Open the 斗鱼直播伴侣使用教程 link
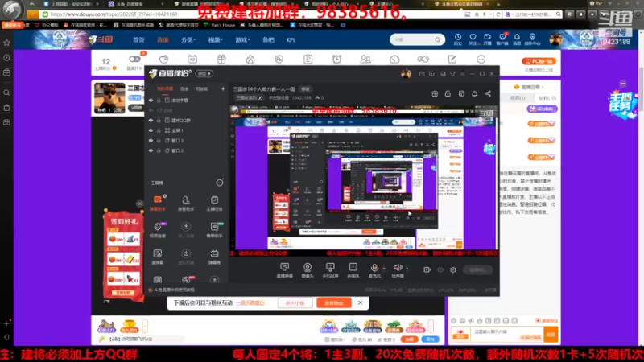The height and width of the screenshot is (362, 644). pos(174,290)
